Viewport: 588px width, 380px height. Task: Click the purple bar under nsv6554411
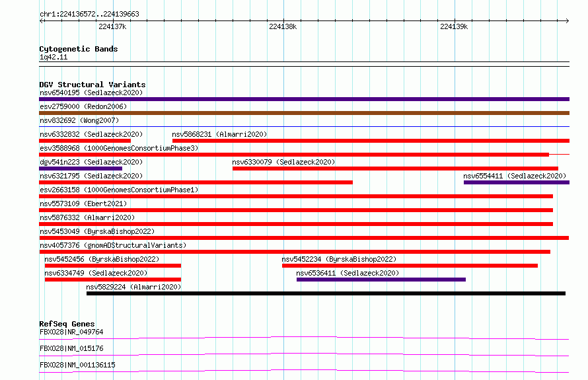point(517,182)
